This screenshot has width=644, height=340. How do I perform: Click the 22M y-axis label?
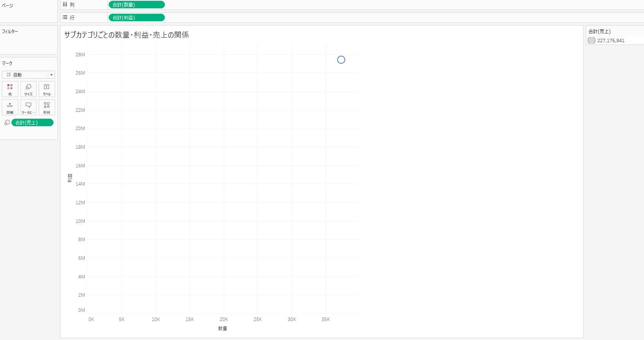(x=80, y=110)
